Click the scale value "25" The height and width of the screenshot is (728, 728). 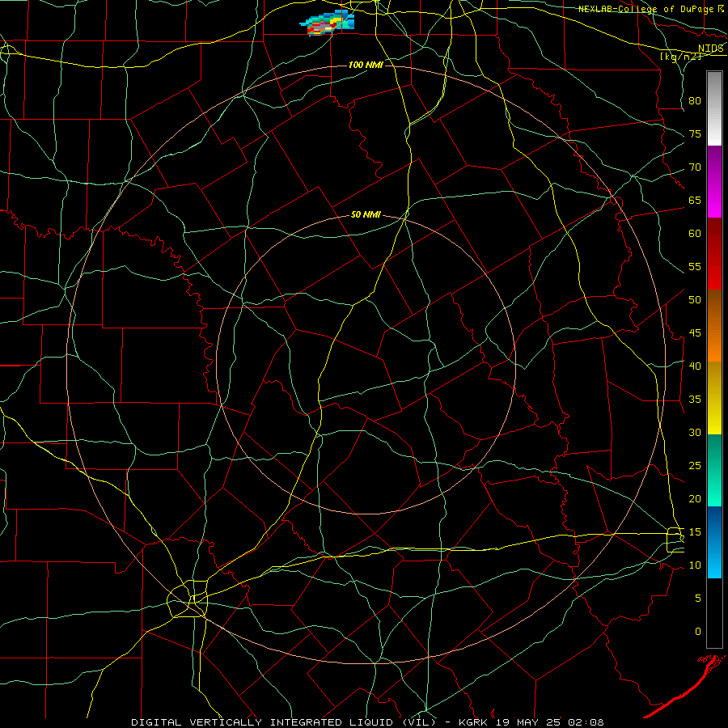(695, 466)
